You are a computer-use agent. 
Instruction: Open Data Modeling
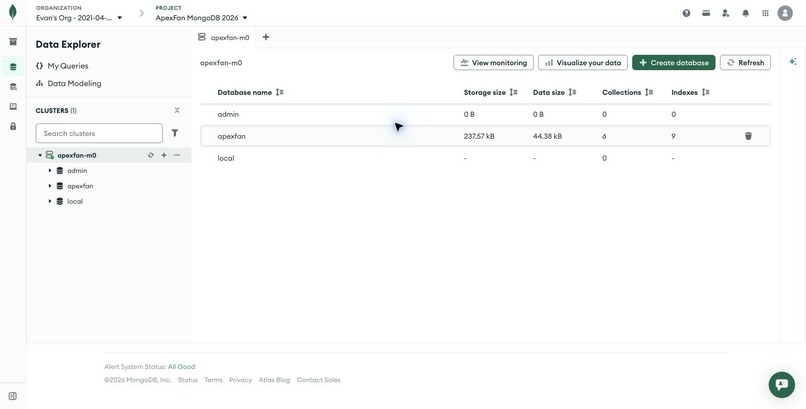click(68, 83)
